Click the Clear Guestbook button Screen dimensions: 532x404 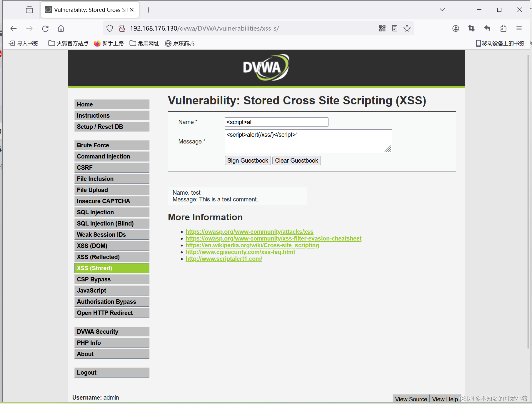(296, 161)
